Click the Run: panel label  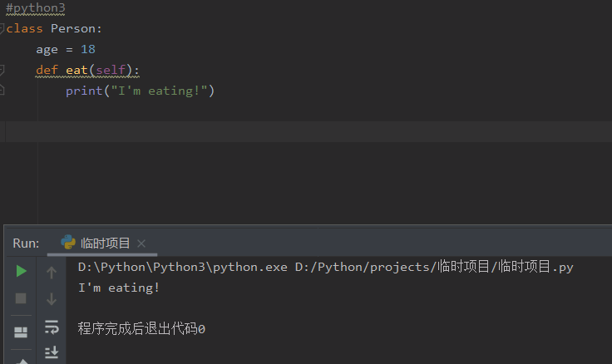(x=26, y=243)
